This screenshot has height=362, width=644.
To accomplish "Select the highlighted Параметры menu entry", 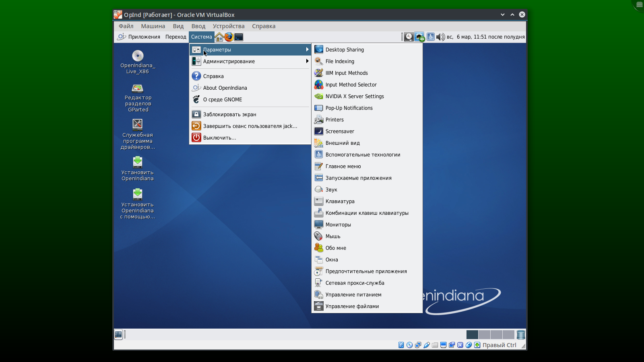I will point(250,49).
